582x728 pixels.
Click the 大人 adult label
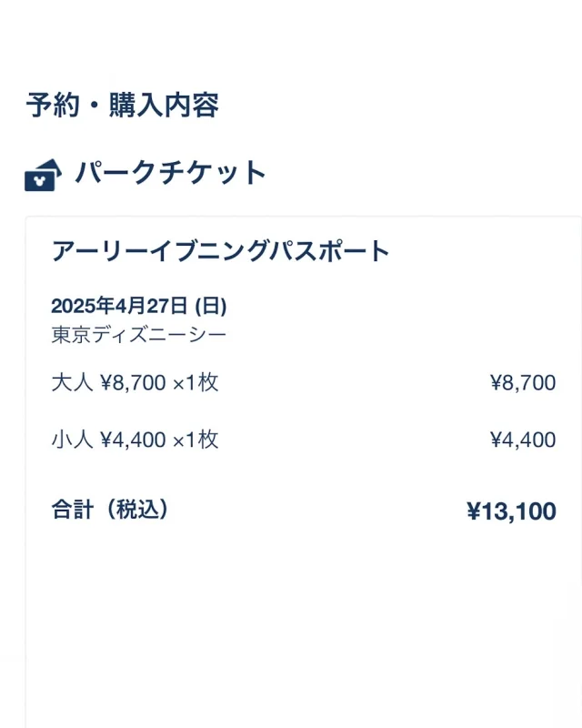pyautogui.click(x=72, y=382)
